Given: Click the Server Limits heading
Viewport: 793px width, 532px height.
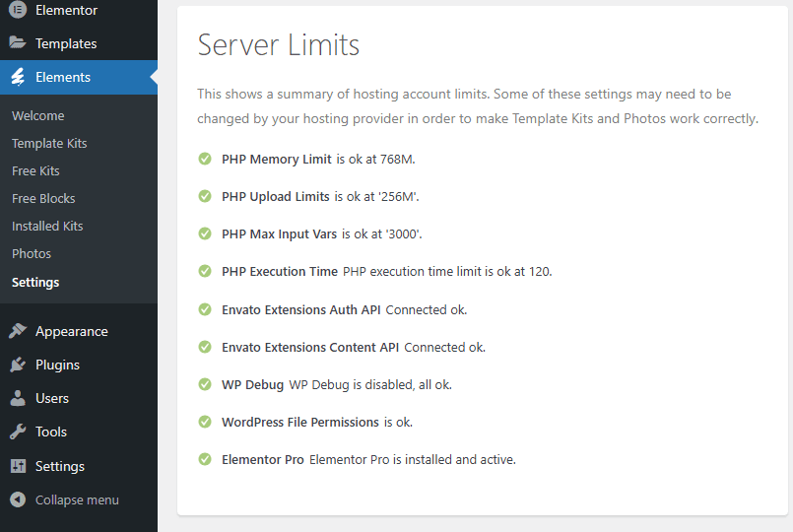Looking at the screenshot, I should pyautogui.click(x=279, y=44).
